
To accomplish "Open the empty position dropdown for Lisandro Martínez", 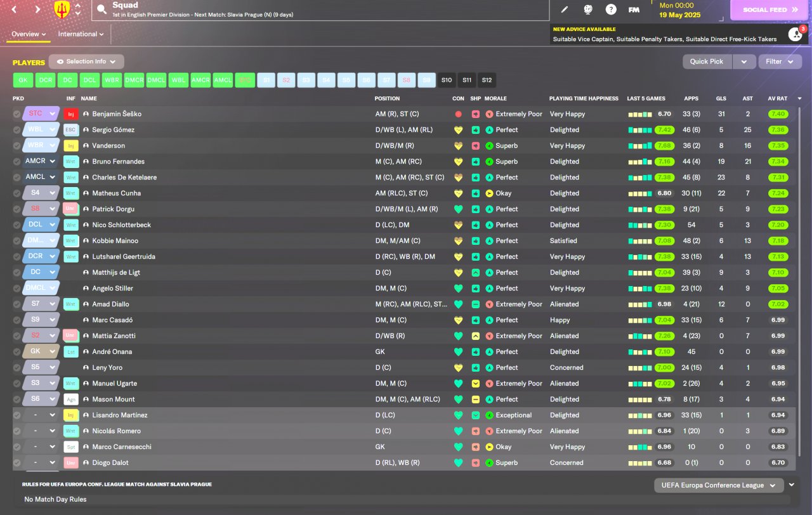I will point(41,415).
